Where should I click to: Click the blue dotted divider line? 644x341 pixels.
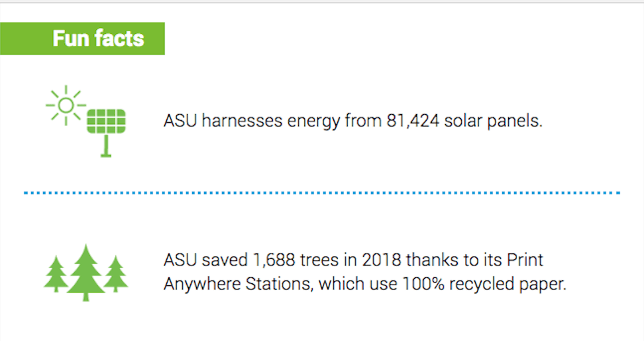[x=322, y=192]
